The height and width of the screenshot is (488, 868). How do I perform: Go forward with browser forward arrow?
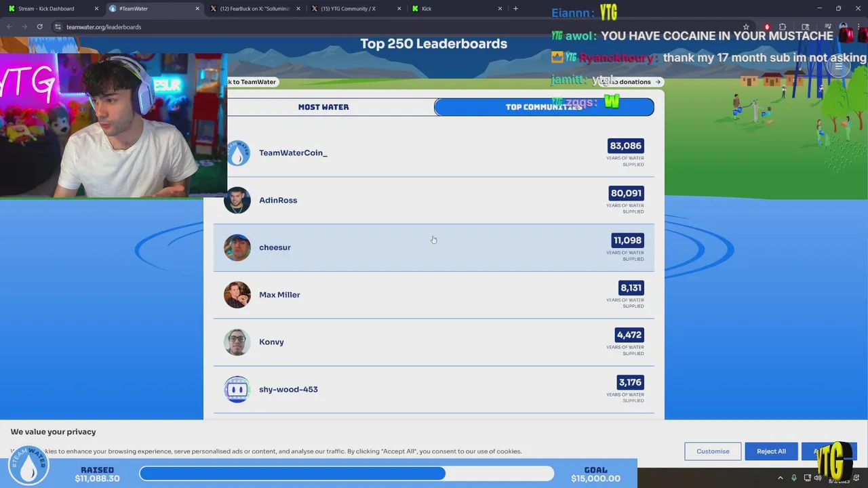(24, 26)
